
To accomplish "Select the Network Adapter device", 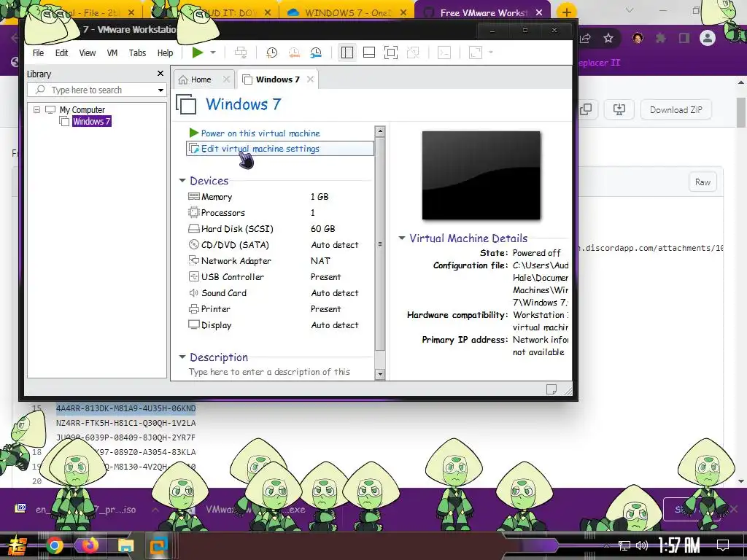I will (x=278, y=261).
